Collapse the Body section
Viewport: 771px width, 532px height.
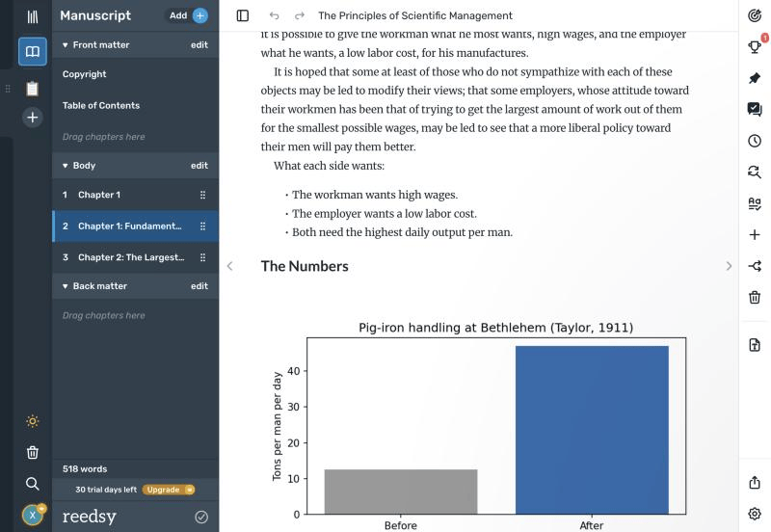pyautogui.click(x=65, y=166)
